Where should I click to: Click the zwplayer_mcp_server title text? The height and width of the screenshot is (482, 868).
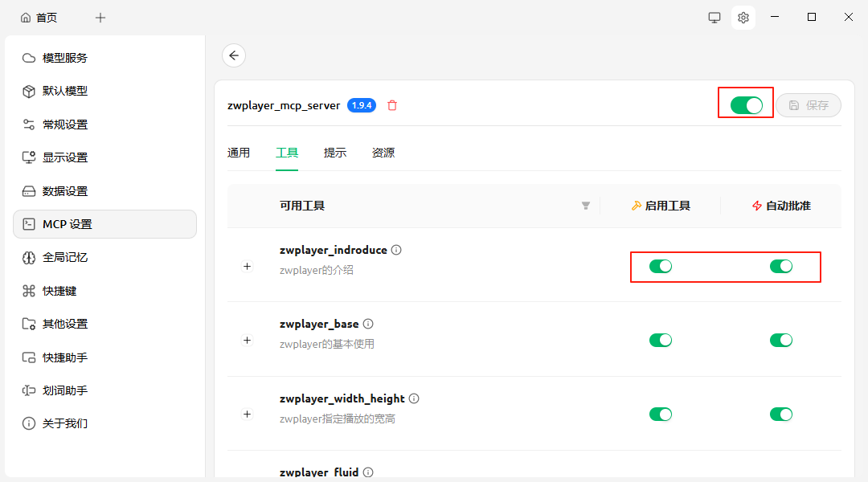284,105
